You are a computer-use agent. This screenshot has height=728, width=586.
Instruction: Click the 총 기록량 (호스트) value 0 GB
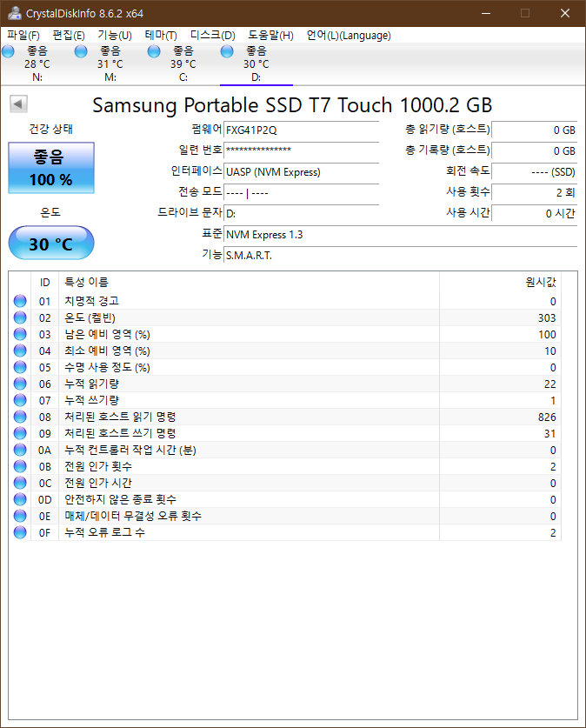534,150
